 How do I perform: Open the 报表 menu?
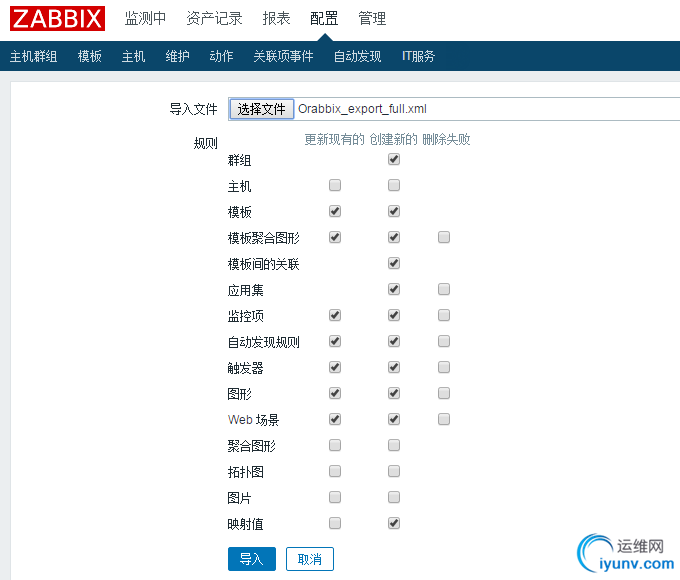coord(276,18)
